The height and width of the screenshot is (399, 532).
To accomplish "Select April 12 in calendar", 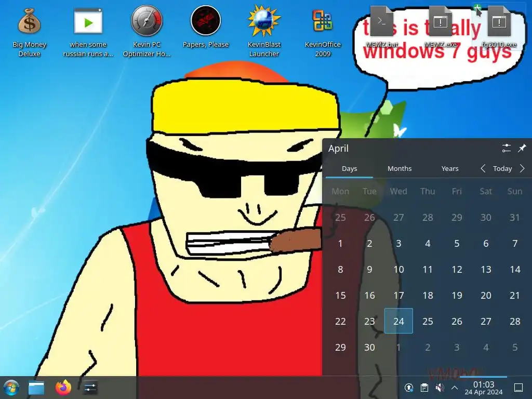I will [457, 270].
